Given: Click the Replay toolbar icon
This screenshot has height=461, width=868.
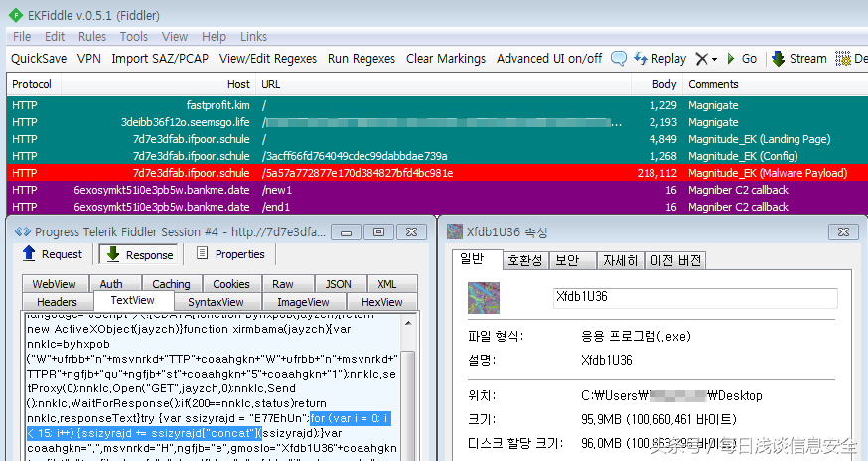Looking at the screenshot, I should tap(641, 59).
